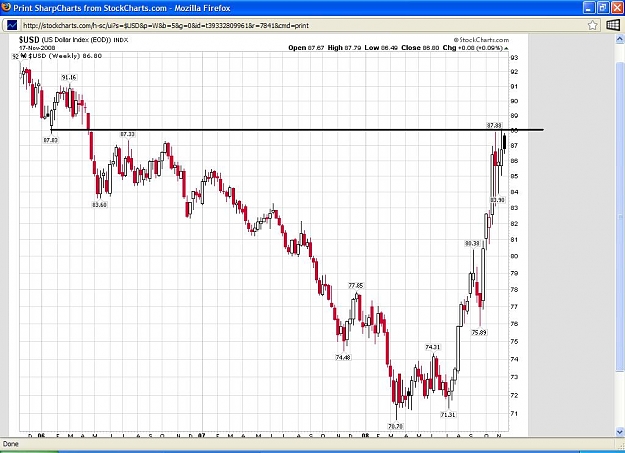Click the 83.90 price label
The image size is (625, 453).
point(497,200)
